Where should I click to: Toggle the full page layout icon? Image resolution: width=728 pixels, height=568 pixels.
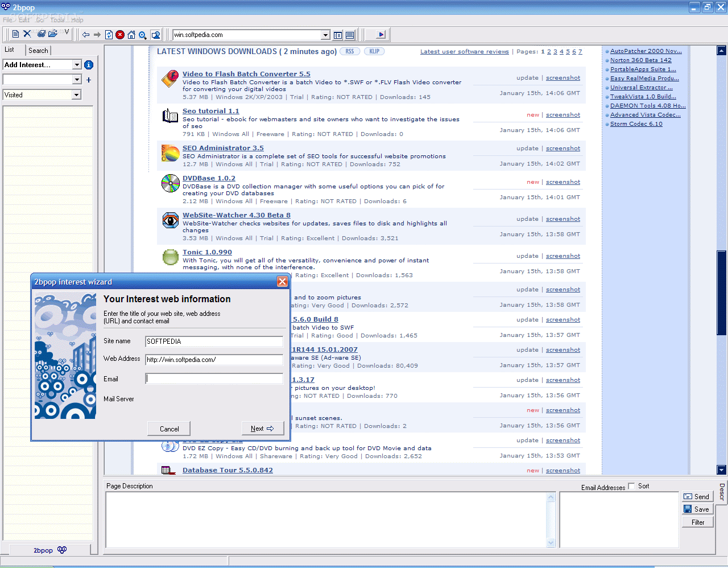coord(350,35)
